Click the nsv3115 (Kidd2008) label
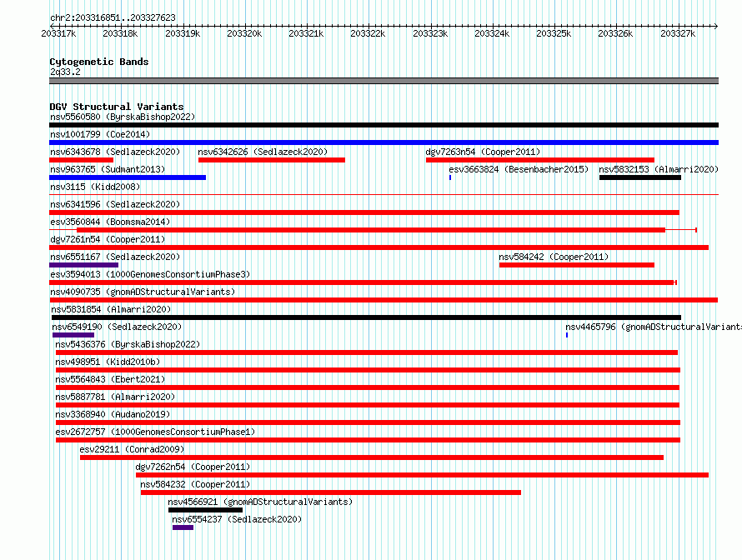Screen dimensions: 742x560 (x=95, y=187)
